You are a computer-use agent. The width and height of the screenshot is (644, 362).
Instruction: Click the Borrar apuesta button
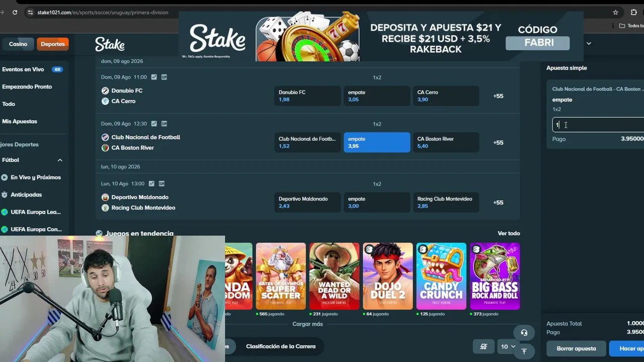576,348
